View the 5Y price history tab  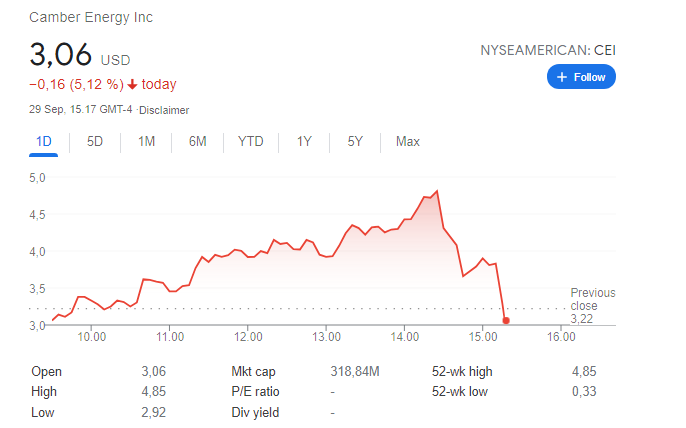[355, 141]
